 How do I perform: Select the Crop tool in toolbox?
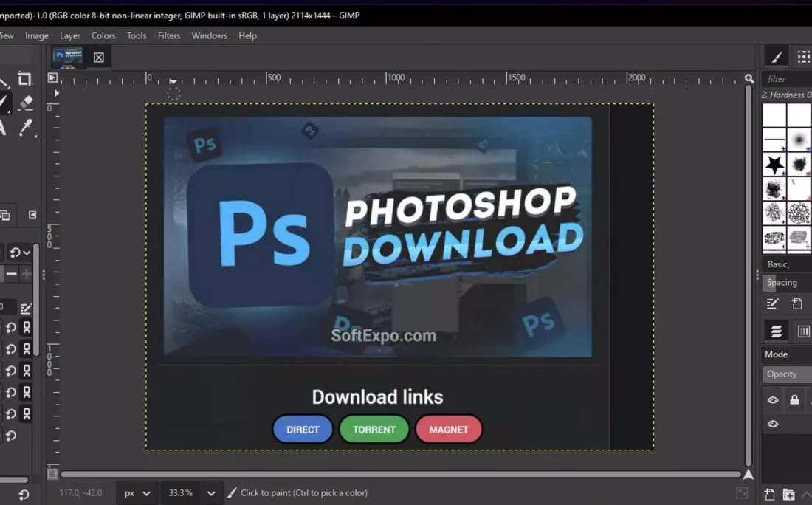[x=24, y=79]
